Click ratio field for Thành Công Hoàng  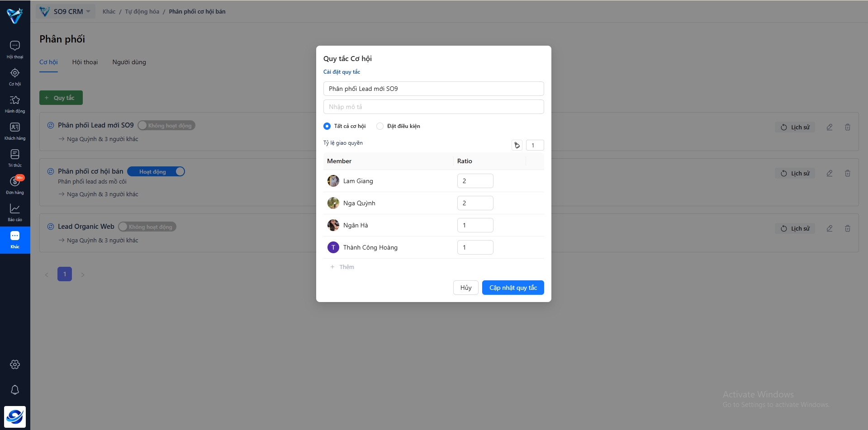pos(475,247)
